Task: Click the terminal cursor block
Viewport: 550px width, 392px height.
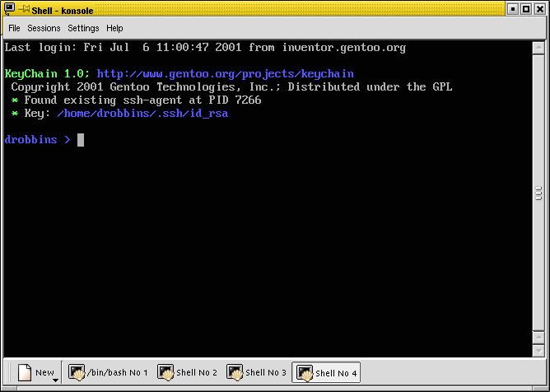Action: (81, 140)
